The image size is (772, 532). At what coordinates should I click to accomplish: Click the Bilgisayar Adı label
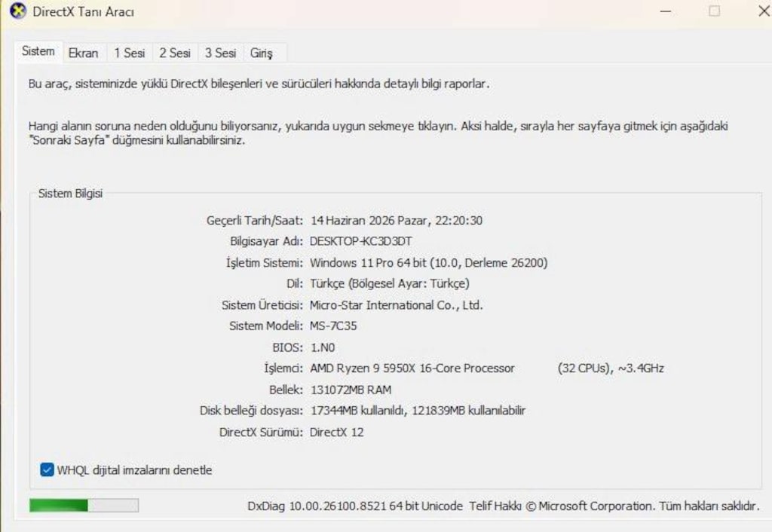[x=266, y=242]
